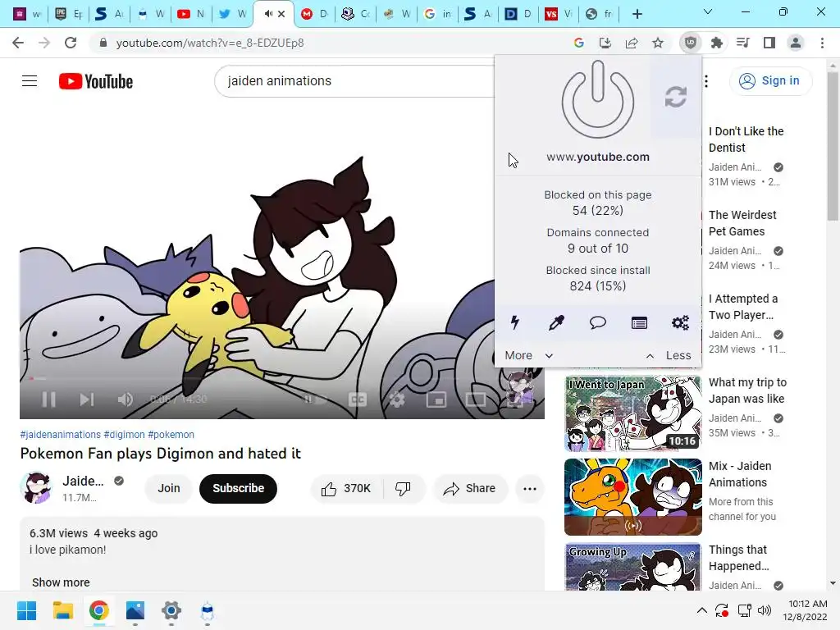
Task: Close the current YouTube tab
Action: coord(282,14)
